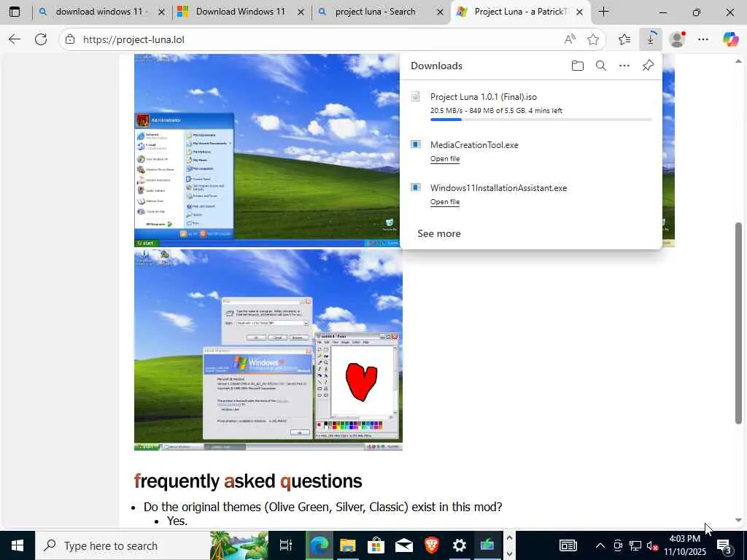Open Mail app from the taskbar

pyautogui.click(x=403, y=545)
